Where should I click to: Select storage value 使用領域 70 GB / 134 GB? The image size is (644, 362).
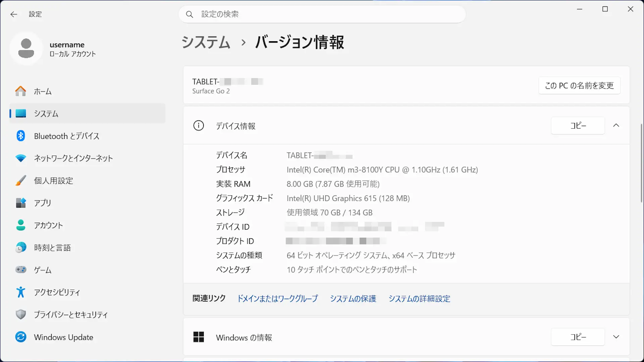point(329,213)
